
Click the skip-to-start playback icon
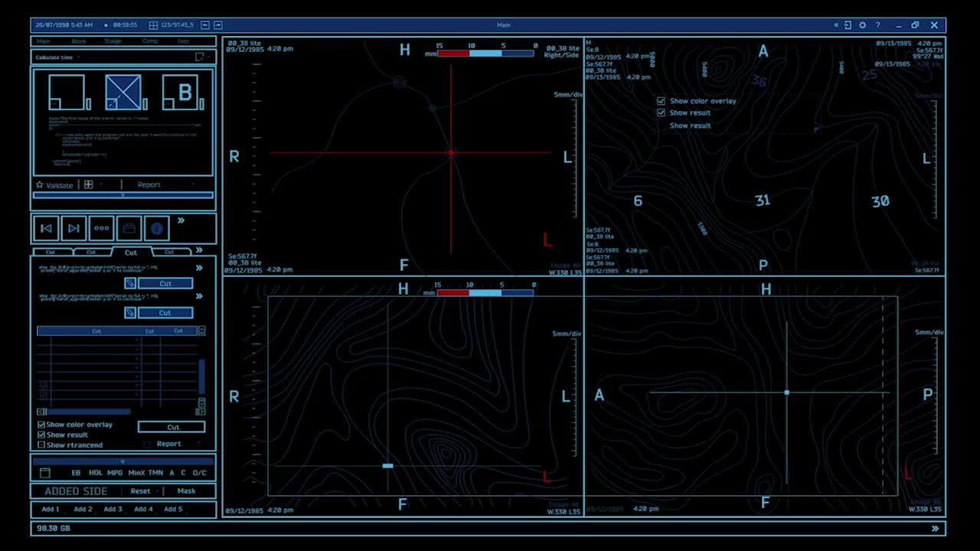pos(46,228)
